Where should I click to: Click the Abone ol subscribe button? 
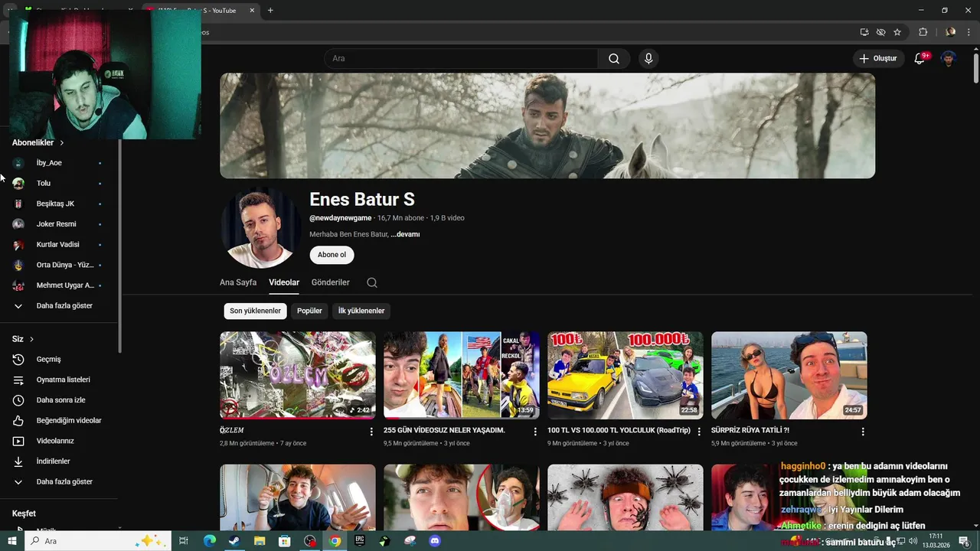[x=332, y=255]
